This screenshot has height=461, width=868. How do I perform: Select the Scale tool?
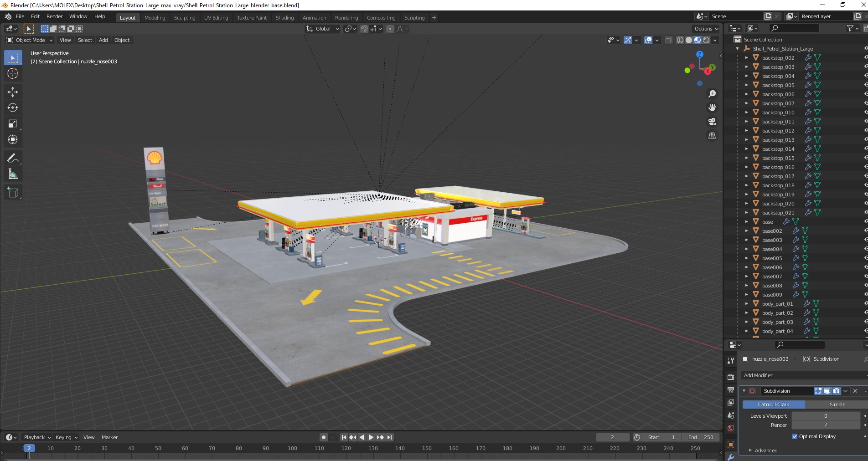click(x=13, y=123)
